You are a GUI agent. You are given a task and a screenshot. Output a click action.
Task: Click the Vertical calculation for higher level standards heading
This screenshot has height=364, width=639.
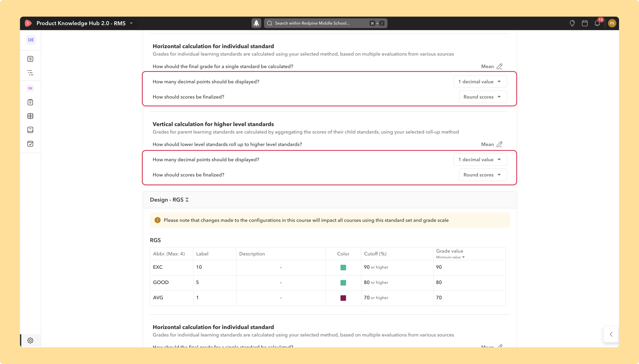click(213, 124)
